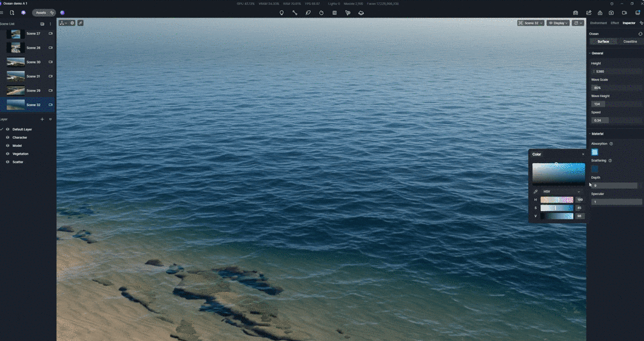Expand the Display options dropdown
This screenshot has height=341, width=644.
(558, 23)
